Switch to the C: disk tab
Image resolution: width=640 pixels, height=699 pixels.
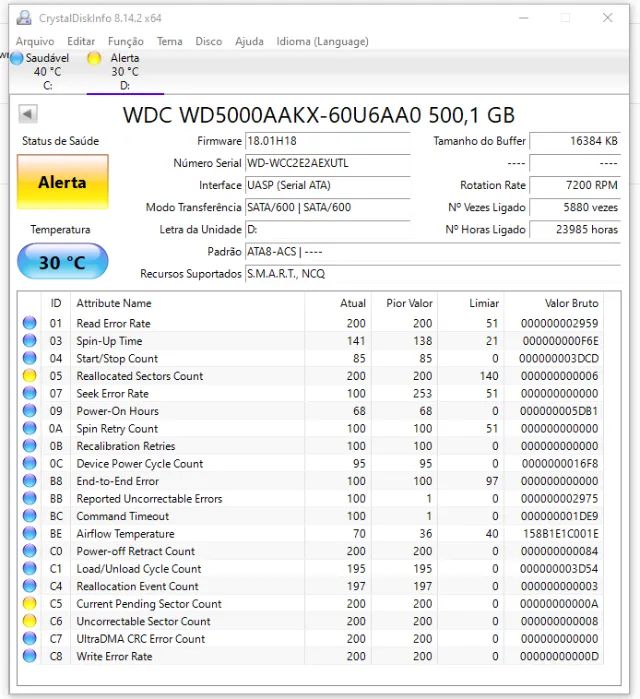[48, 71]
